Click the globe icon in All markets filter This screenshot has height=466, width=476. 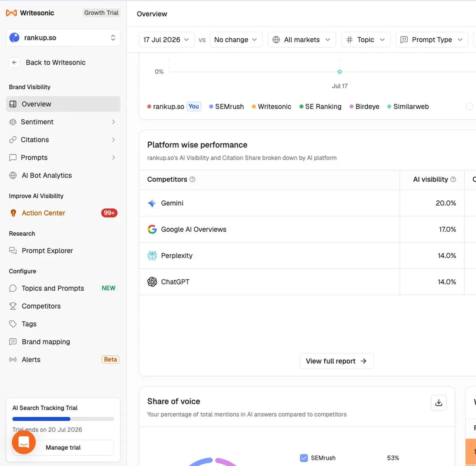[276, 40]
